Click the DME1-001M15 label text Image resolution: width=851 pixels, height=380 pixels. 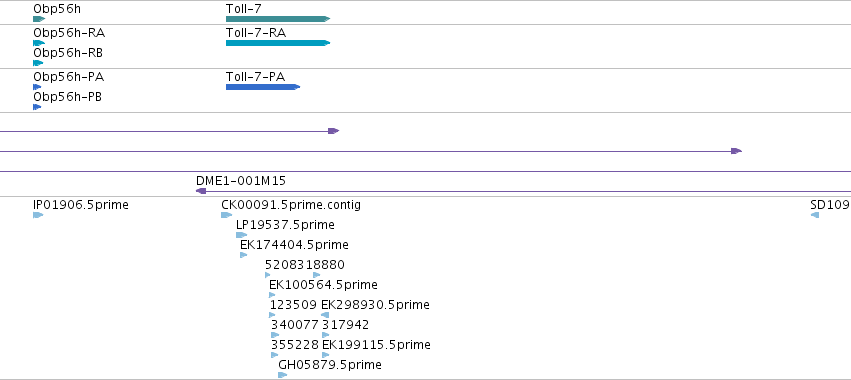point(241,181)
